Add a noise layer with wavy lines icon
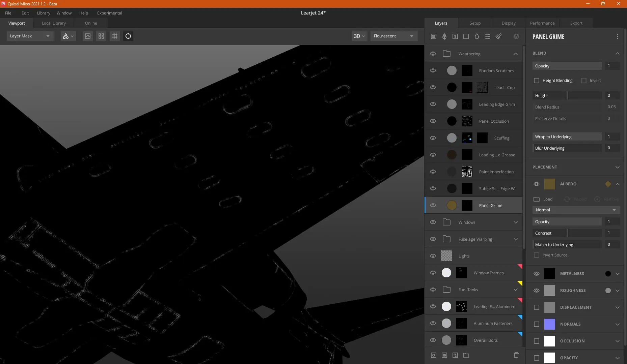Screen dimensions: 627x364 (x=488, y=36)
